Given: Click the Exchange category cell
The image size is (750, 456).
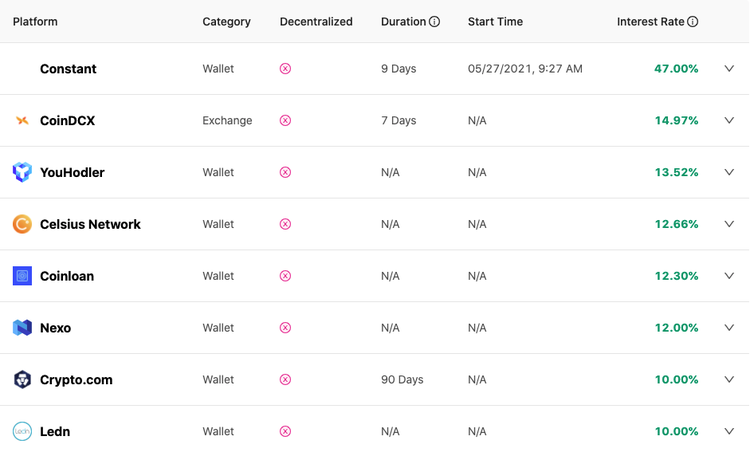Looking at the screenshot, I should point(227,121).
